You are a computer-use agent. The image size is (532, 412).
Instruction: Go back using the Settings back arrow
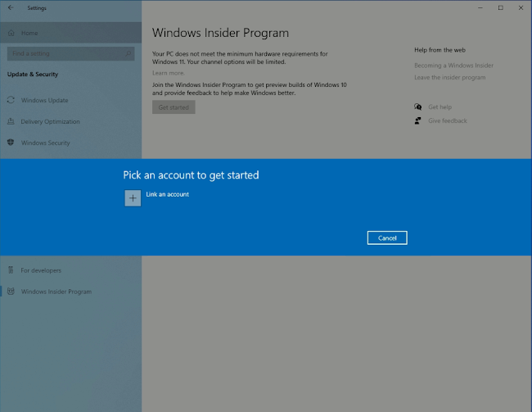click(11, 7)
